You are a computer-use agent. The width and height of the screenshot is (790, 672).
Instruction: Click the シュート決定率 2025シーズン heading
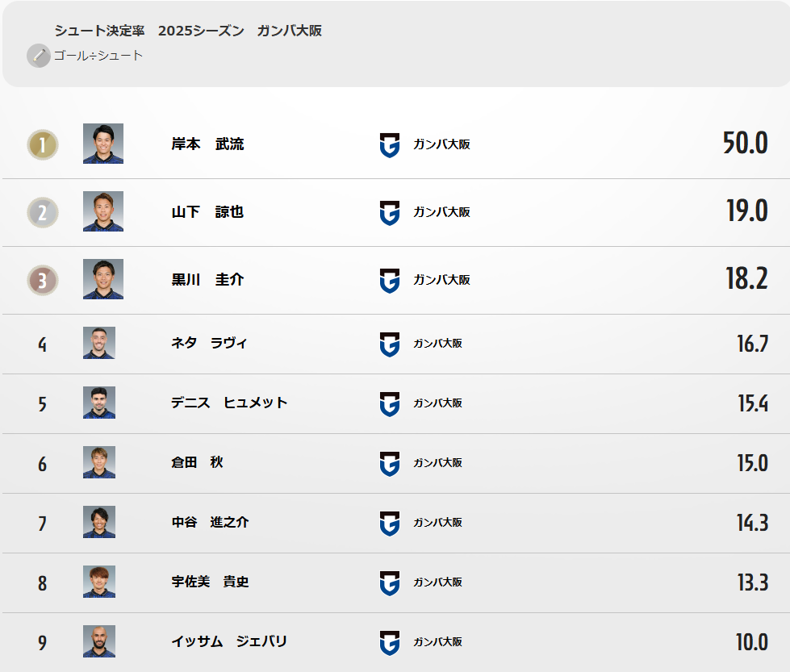coord(188,31)
